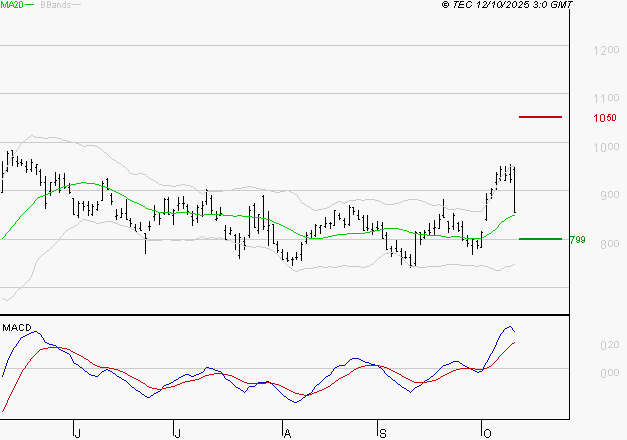
Task: Click the MA20 legend label
Action: [x=12, y=5]
